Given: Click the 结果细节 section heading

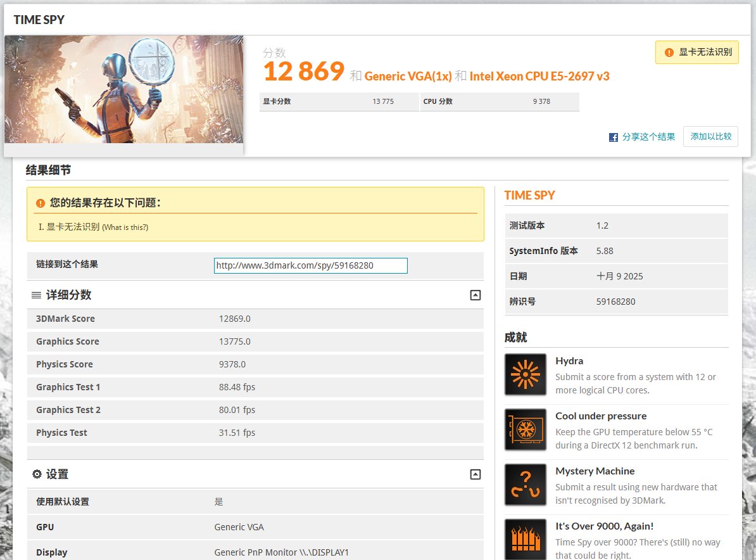Looking at the screenshot, I should pos(48,170).
